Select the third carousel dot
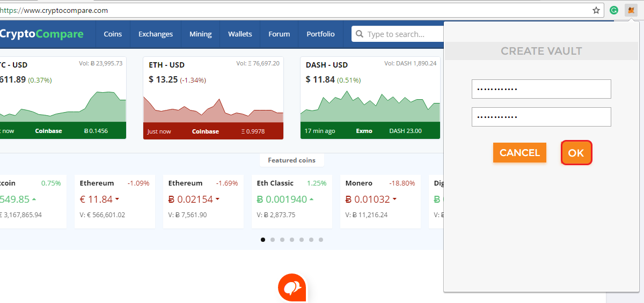 click(x=282, y=240)
